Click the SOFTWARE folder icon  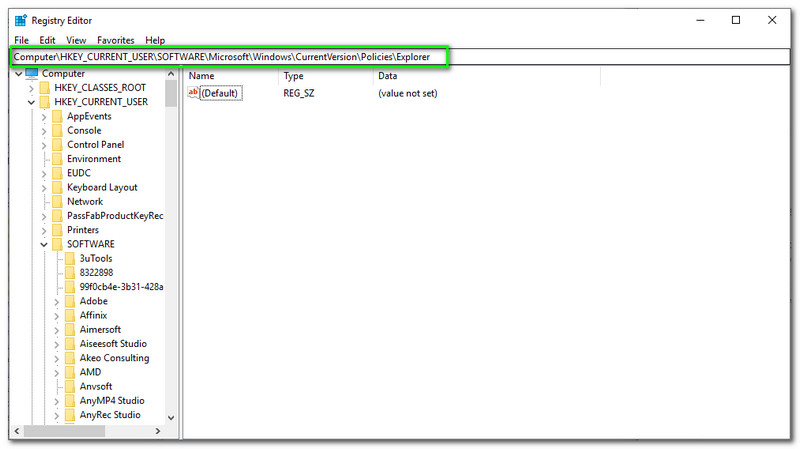tap(58, 244)
